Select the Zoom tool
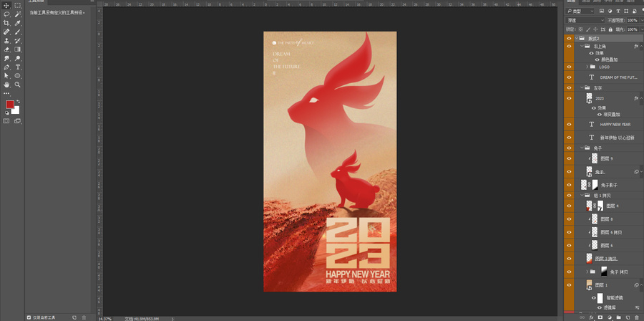 [x=18, y=85]
